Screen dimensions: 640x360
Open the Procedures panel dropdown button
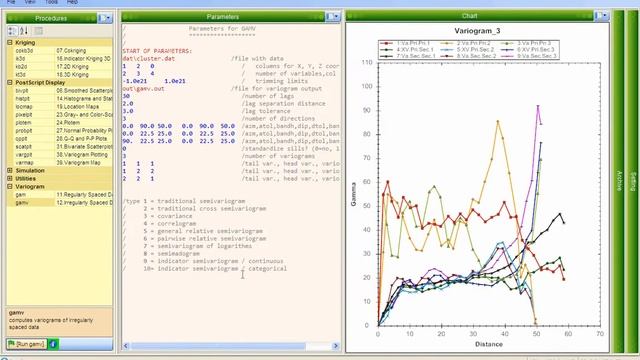click(x=105, y=18)
